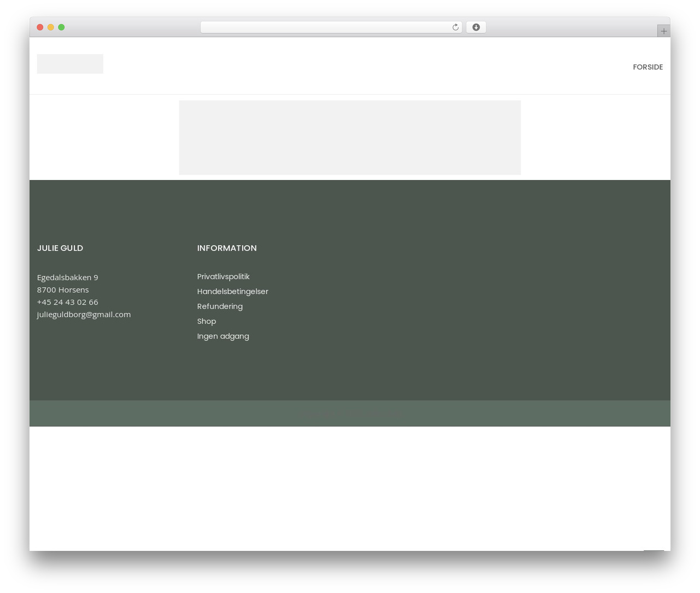Open the Ingen adgang link
The height and width of the screenshot is (593, 700).
223,336
